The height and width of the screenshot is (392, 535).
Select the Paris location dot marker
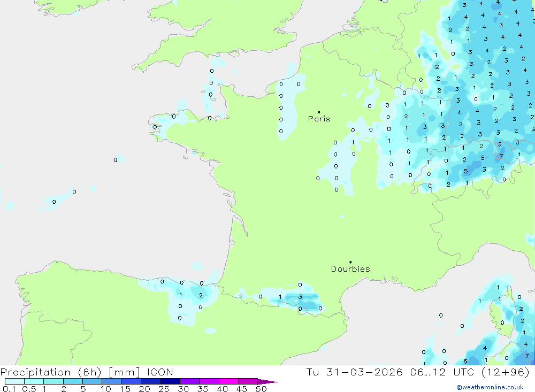pyautogui.click(x=319, y=112)
